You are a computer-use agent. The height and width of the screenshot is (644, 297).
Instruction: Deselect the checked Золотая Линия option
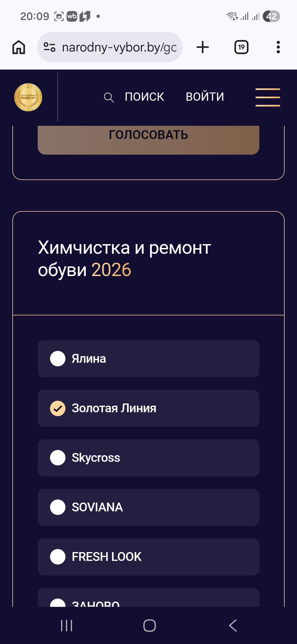pos(58,408)
